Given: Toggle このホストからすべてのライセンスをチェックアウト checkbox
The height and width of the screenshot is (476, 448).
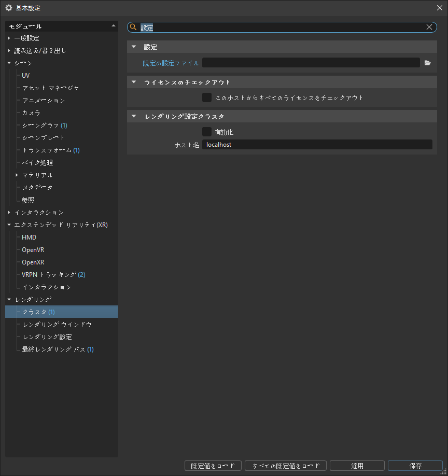Looking at the screenshot, I should pos(207,97).
